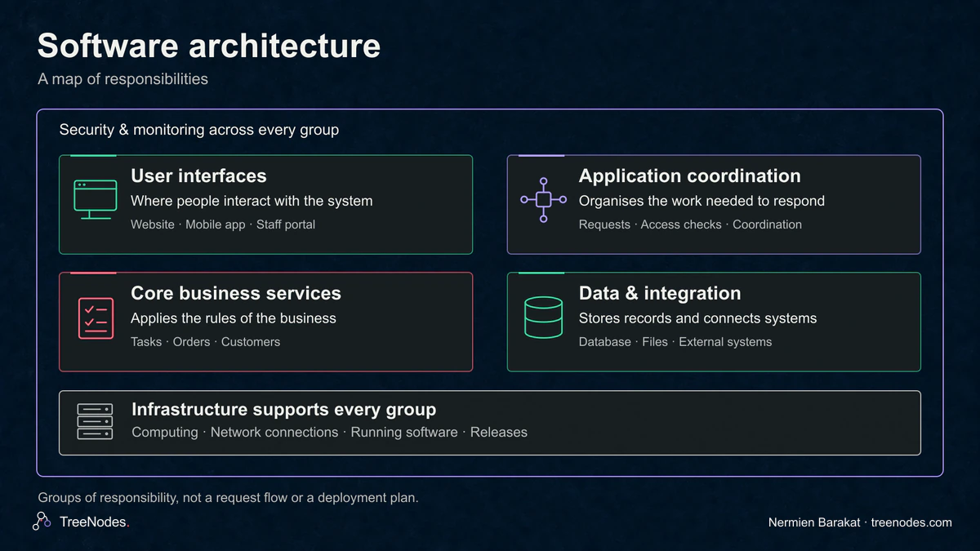The width and height of the screenshot is (980, 551).
Task: Click the "Website · Mobile app · Staff portal" line
Action: coord(223,224)
